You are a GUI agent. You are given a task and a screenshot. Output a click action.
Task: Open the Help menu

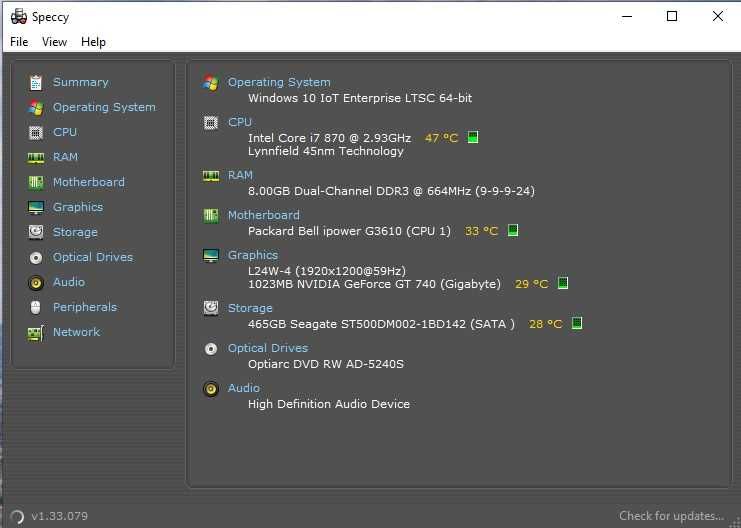[93, 42]
